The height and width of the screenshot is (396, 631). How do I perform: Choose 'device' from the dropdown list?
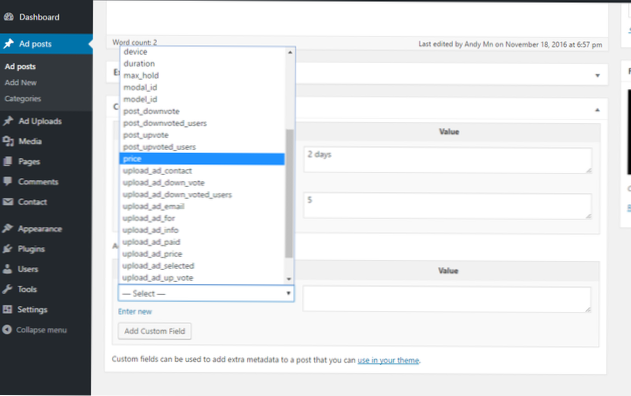pos(202,52)
